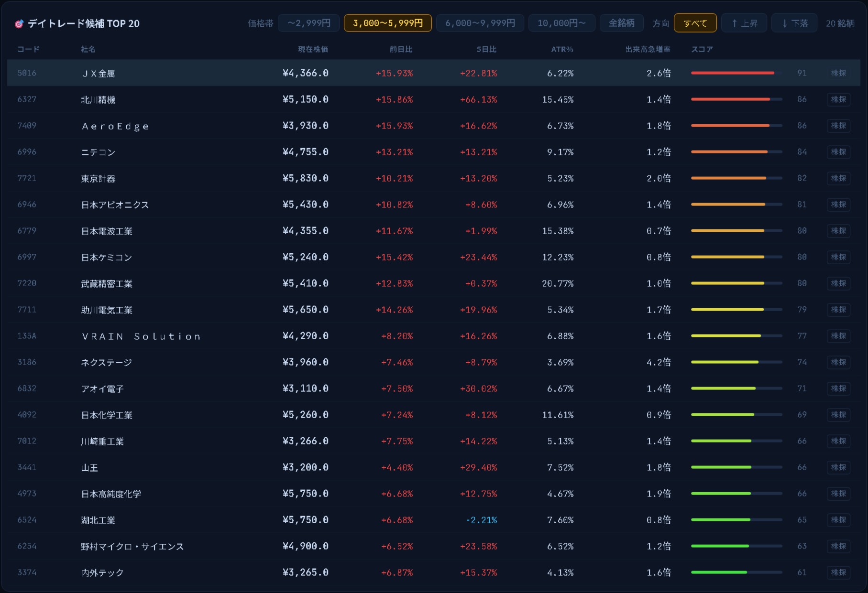Sort by the 前日比 column header

point(401,49)
